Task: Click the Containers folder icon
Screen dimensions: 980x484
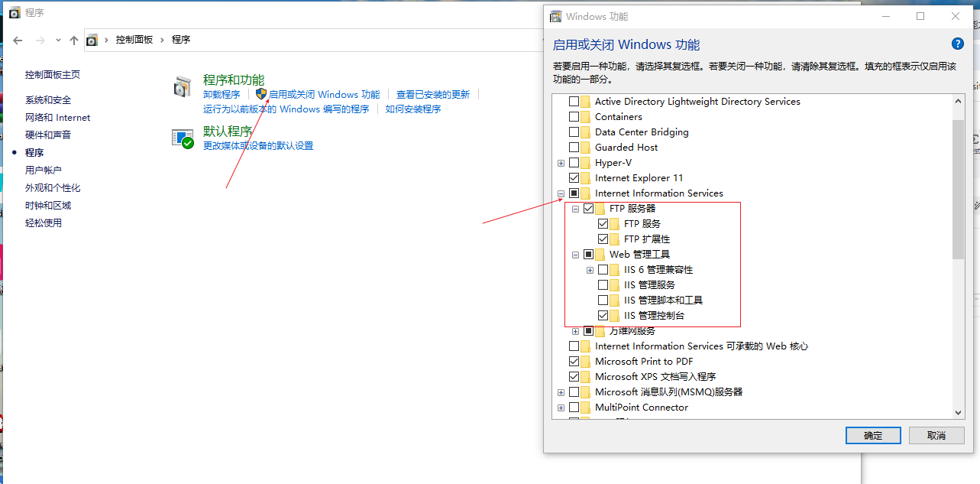Action: tap(586, 117)
